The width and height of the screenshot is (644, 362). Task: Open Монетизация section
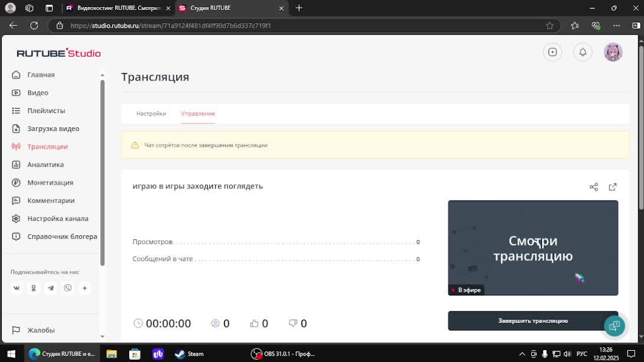[x=50, y=183]
